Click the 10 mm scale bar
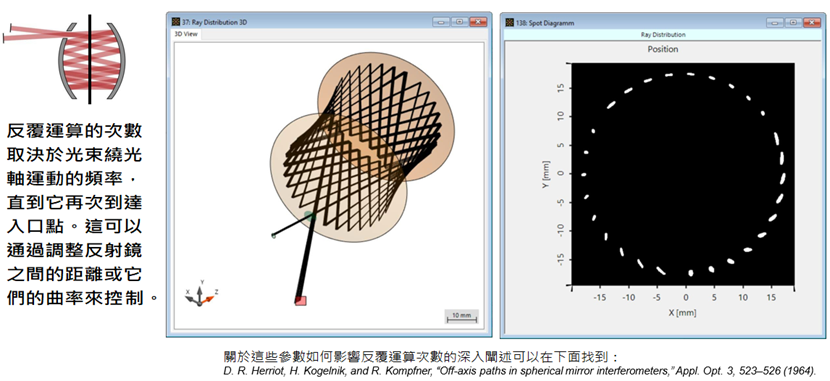The image size is (830, 381). tap(462, 316)
